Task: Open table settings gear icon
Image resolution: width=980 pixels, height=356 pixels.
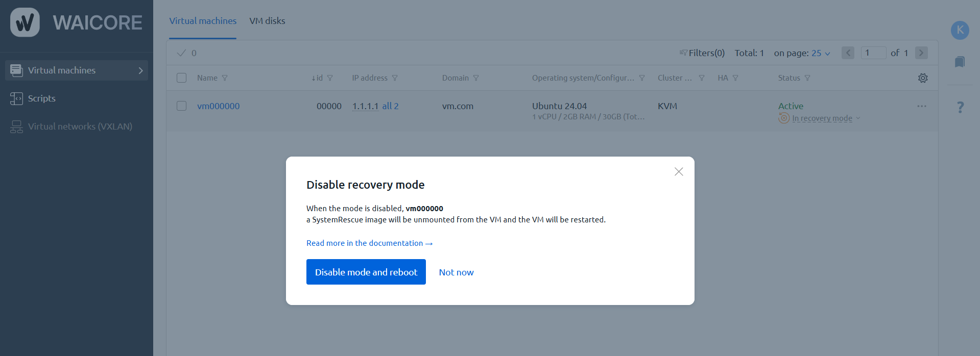Action: 923,78
